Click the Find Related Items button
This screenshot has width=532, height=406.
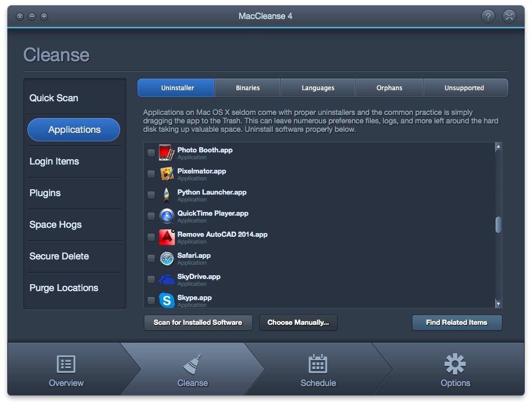click(x=457, y=322)
